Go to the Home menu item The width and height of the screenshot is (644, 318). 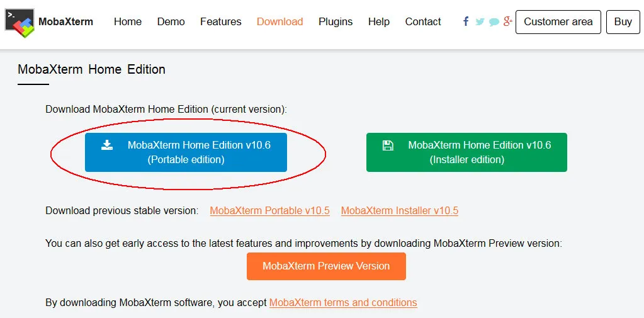point(128,22)
